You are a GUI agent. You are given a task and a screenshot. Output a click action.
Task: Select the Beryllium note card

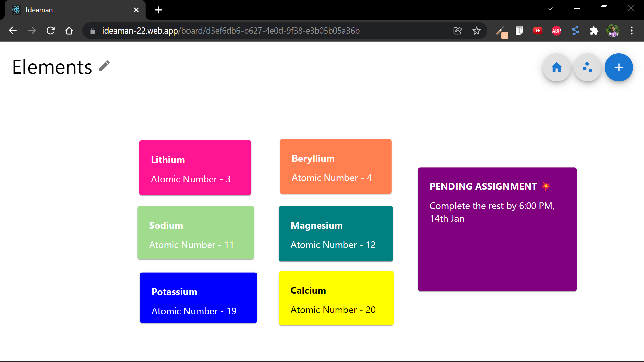(x=336, y=167)
